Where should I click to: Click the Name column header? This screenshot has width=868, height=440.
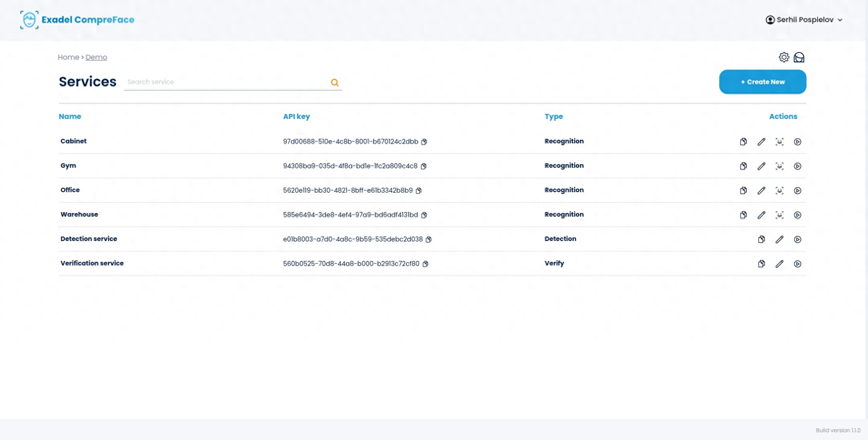pyautogui.click(x=70, y=117)
